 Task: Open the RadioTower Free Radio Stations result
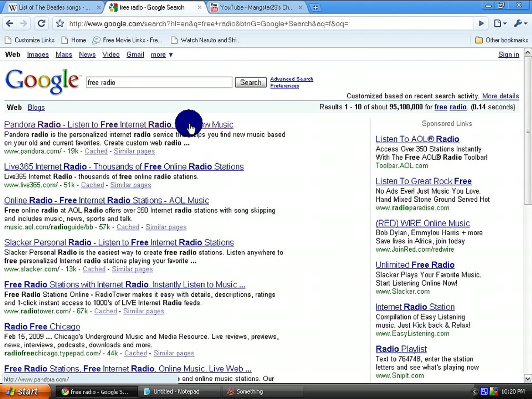pos(125,284)
